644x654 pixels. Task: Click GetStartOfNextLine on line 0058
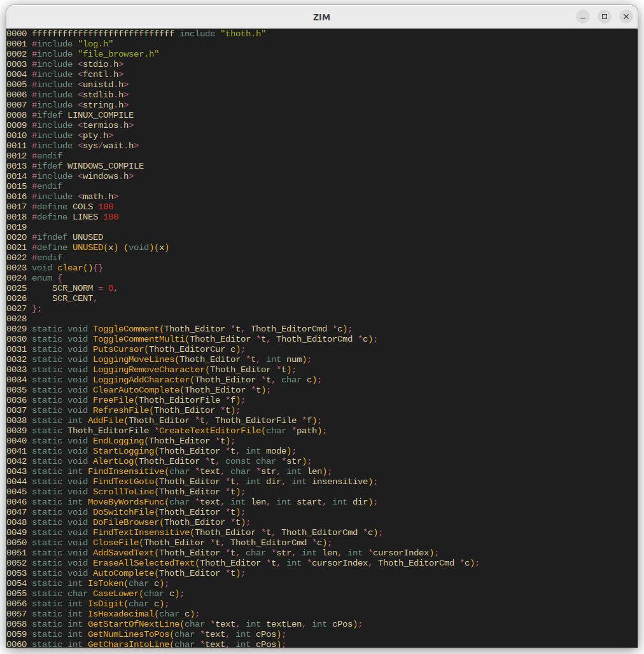134,623
